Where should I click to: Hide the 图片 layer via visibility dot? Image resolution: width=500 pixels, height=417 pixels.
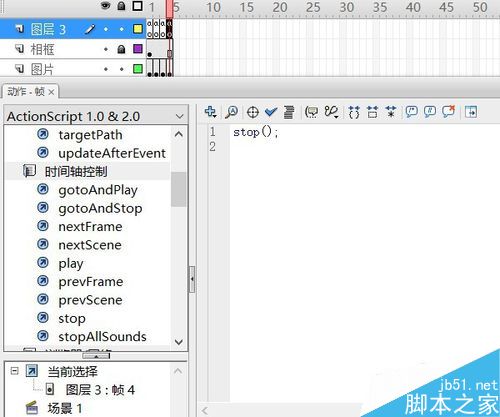pos(106,69)
